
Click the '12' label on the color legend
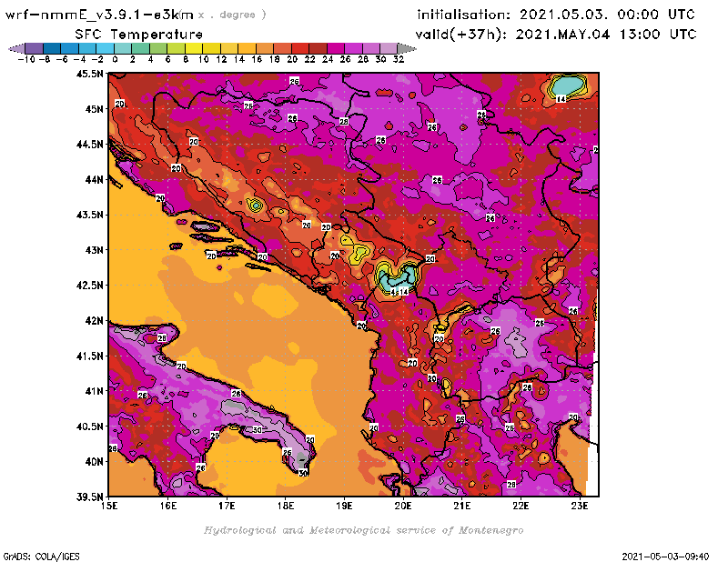coord(221,59)
